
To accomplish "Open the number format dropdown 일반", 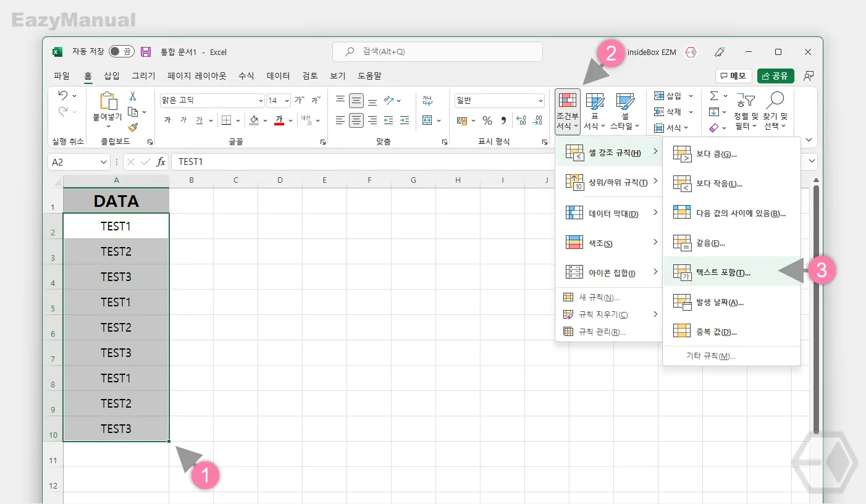I will point(500,101).
